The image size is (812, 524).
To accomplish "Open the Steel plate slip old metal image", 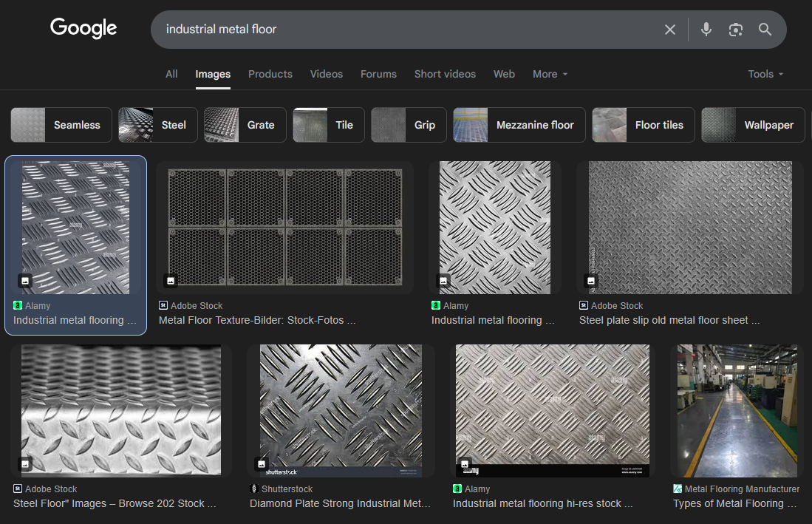I will pyautogui.click(x=690, y=228).
